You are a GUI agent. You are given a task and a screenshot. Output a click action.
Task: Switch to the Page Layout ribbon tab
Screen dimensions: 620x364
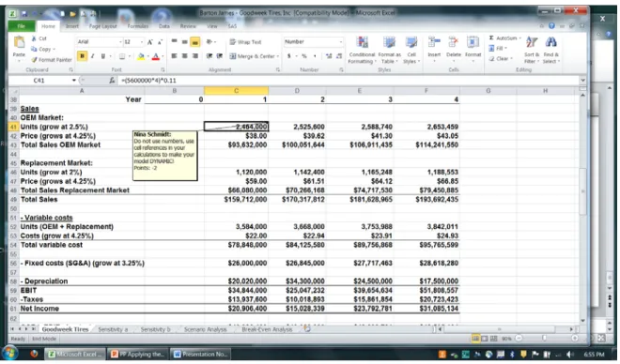[102, 26]
